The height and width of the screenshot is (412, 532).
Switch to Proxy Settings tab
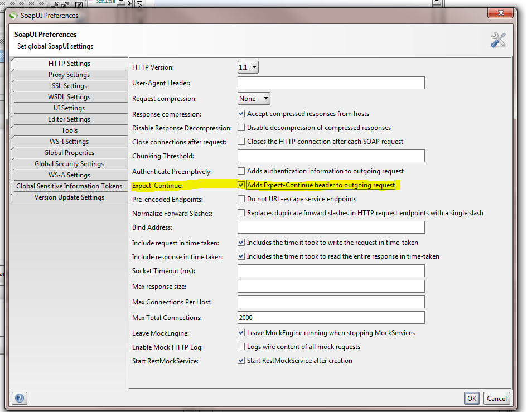click(69, 75)
